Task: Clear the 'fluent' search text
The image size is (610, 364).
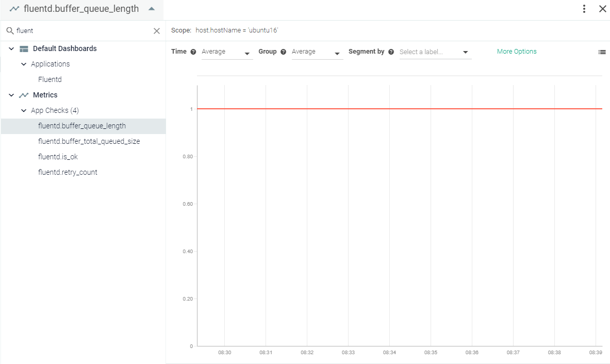Action: pos(157,31)
